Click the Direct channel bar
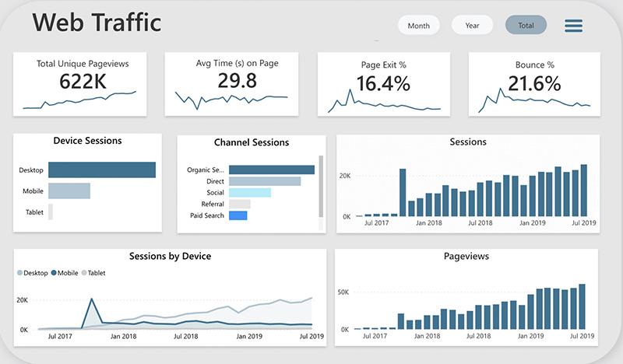Viewport: 623px width, 364px height. pyautogui.click(x=265, y=181)
